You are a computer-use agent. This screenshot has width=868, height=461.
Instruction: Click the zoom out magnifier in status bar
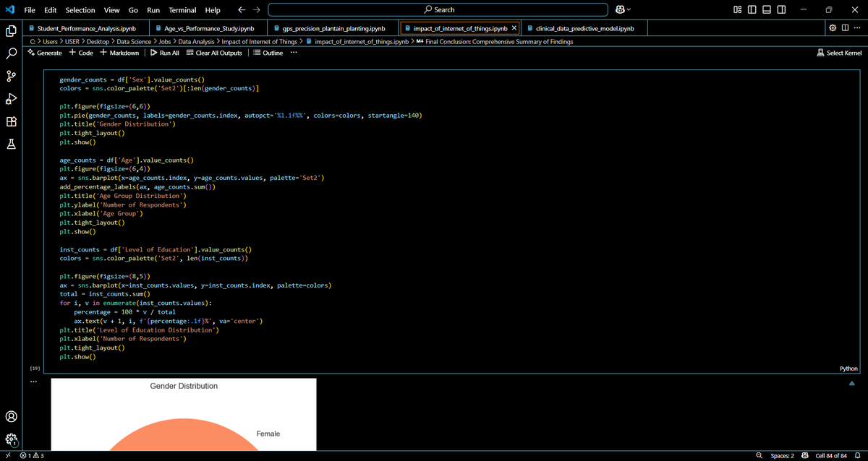[759, 455]
